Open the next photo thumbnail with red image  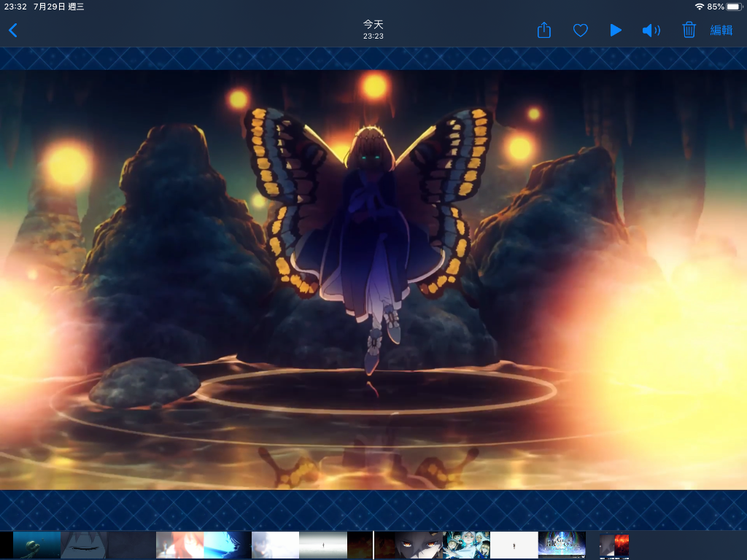tap(614, 546)
